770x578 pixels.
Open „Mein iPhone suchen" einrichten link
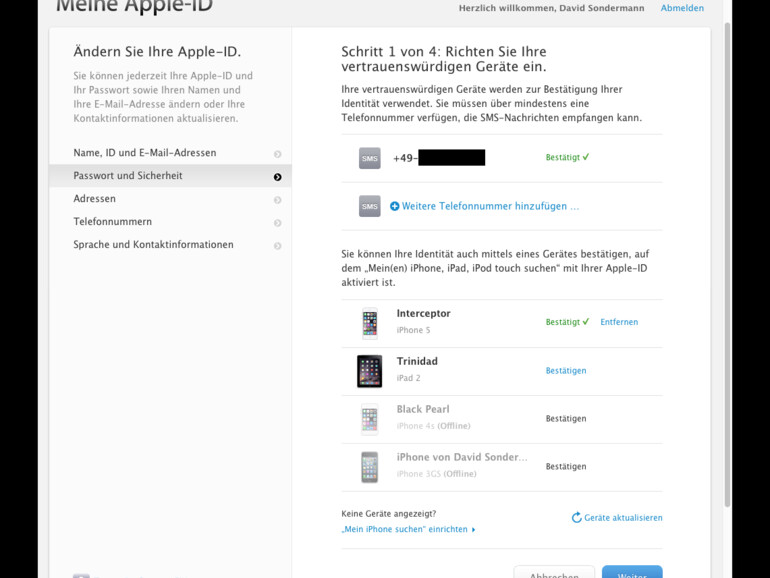point(405,529)
